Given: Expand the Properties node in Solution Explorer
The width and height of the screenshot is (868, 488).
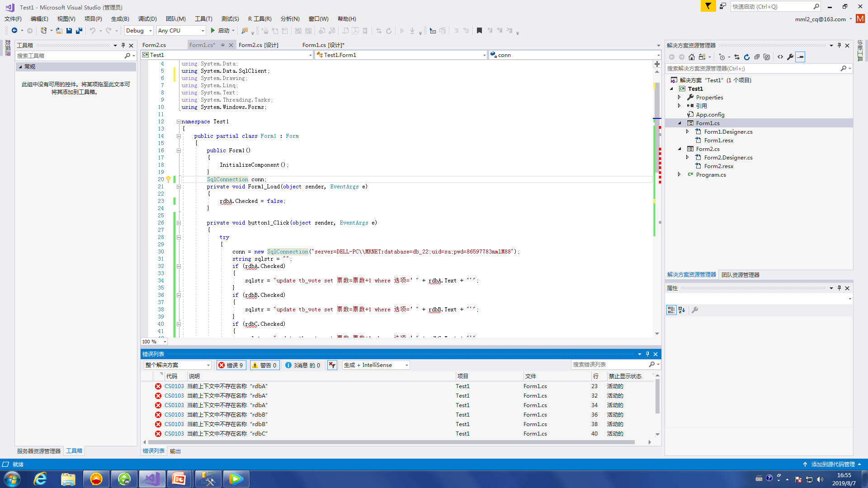Looking at the screenshot, I should pyautogui.click(x=679, y=98).
